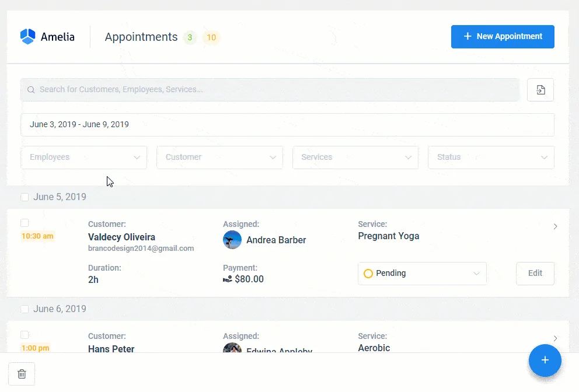The height and width of the screenshot is (392, 579).
Task: Click customer name Hans Peter
Action: [111, 349]
